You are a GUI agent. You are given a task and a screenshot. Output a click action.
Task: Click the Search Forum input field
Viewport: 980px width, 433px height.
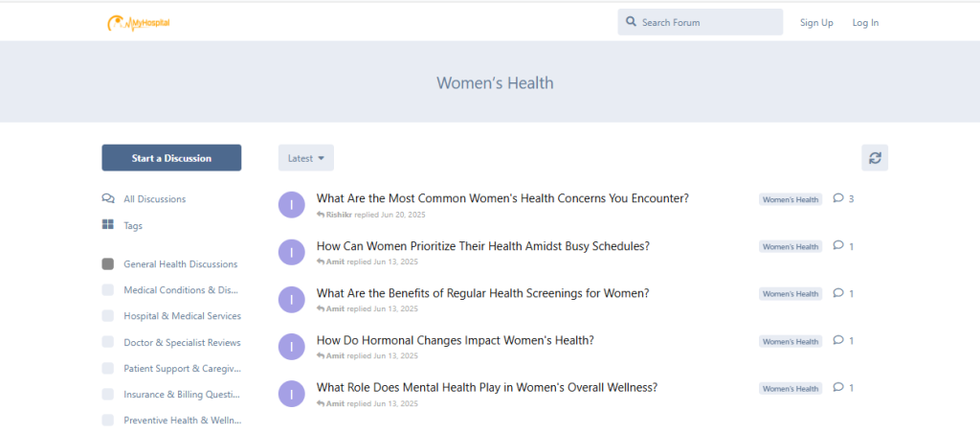[706, 22]
